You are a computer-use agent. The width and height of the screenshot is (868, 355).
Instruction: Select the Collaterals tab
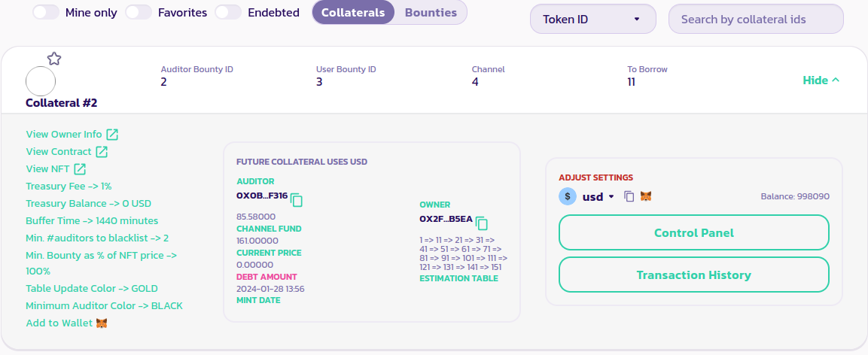[353, 13]
